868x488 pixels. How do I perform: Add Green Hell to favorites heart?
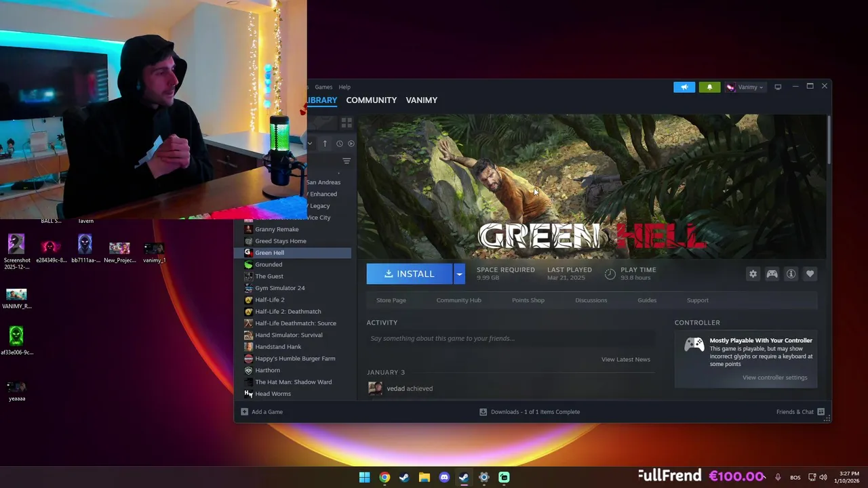pyautogui.click(x=810, y=274)
